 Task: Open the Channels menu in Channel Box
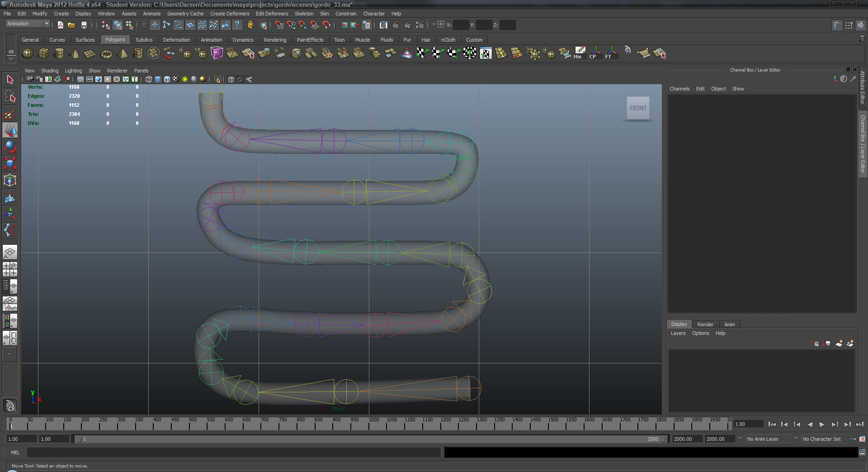click(679, 89)
